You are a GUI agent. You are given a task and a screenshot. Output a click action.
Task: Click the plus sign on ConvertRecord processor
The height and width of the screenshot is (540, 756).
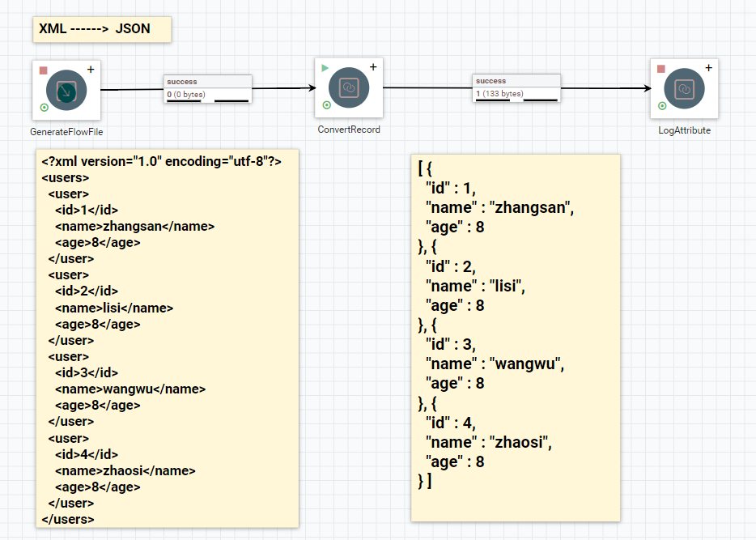coord(373,67)
